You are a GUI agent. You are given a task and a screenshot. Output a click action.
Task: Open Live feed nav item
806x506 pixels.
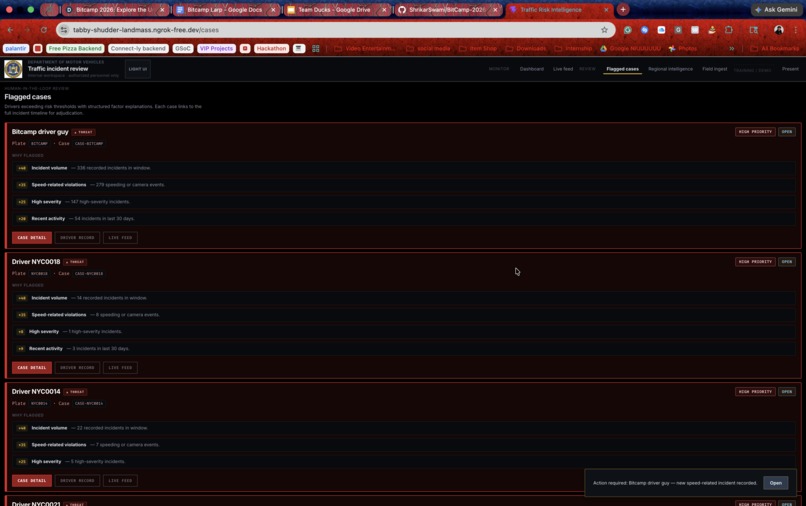(x=563, y=69)
